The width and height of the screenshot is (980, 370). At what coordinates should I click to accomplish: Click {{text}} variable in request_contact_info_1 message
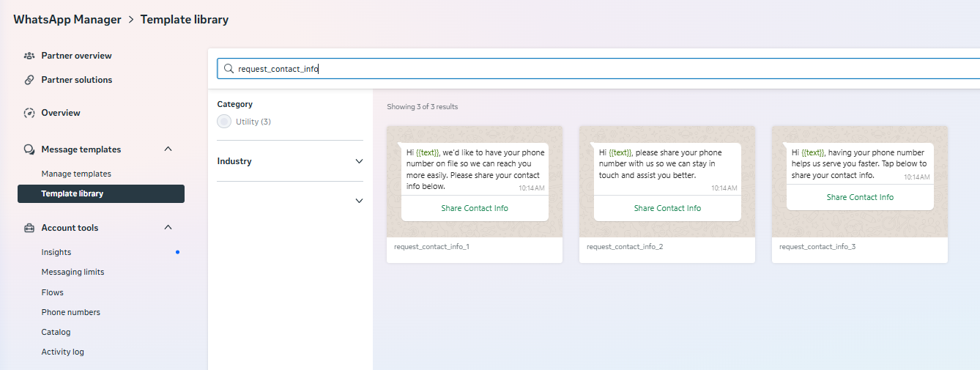pyautogui.click(x=428, y=152)
